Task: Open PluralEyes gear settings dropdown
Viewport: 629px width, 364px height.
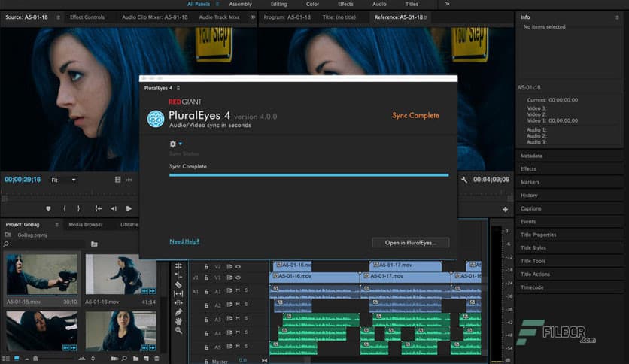Action: [x=175, y=144]
